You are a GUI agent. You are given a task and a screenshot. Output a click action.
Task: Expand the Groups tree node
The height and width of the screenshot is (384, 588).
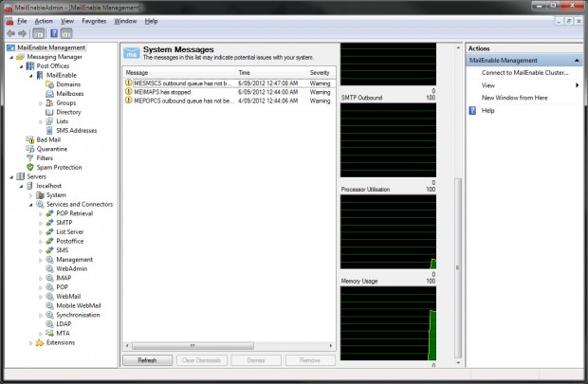(41, 103)
